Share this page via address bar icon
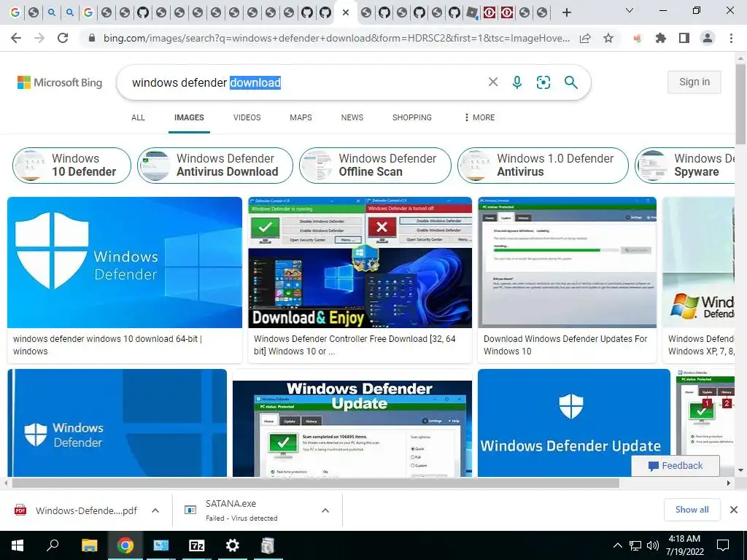The width and height of the screenshot is (747, 560). (585, 38)
